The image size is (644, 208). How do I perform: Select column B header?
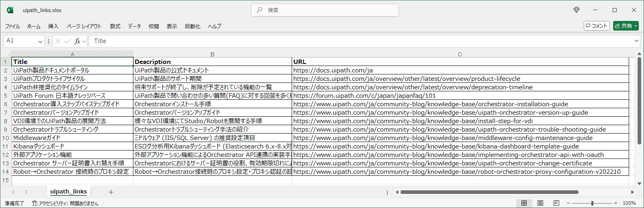click(213, 54)
